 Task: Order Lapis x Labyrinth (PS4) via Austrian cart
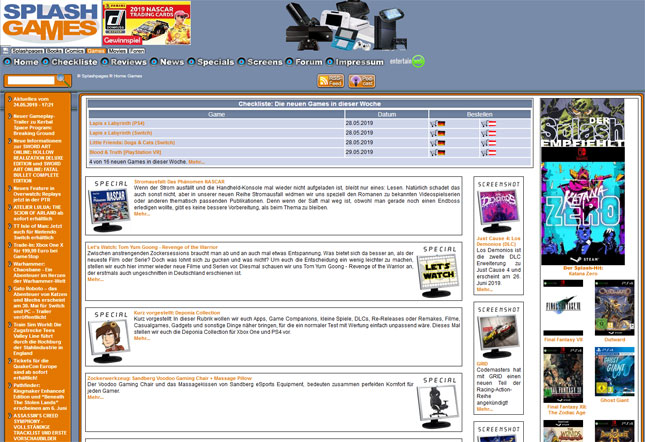[489, 124]
